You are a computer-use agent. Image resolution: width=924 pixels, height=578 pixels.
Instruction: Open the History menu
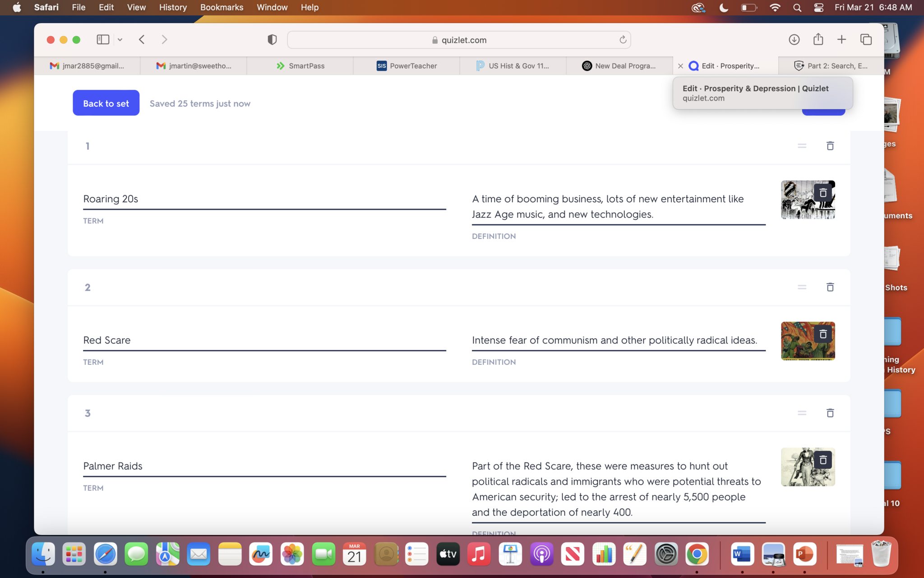click(172, 8)
